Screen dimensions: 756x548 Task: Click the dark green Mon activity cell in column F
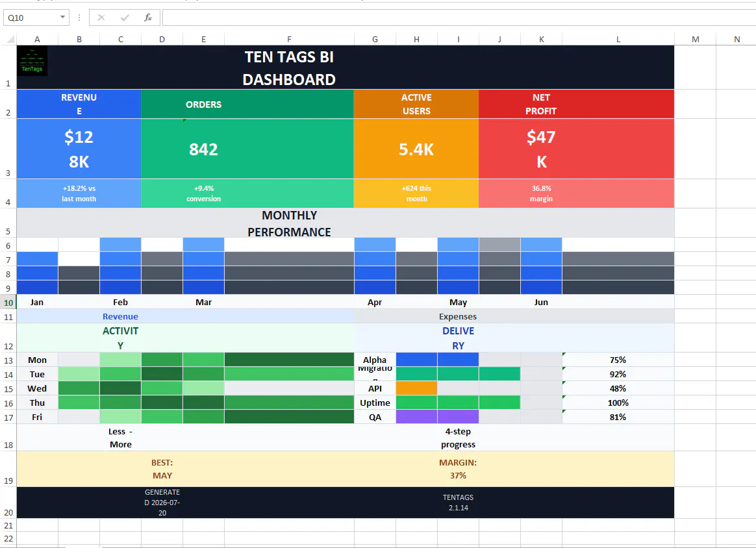pyautogui.click(x=289, y=360)
